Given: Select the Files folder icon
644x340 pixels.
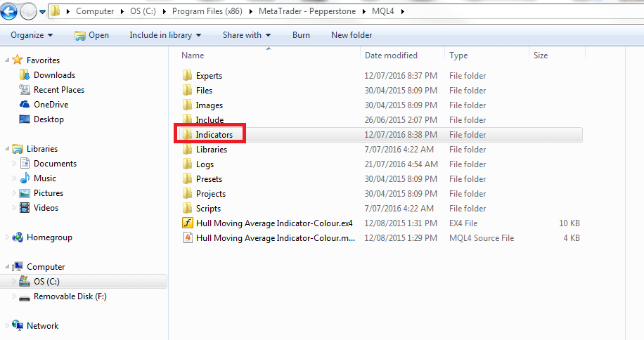Looking at the screenshot, I should 187,90.
